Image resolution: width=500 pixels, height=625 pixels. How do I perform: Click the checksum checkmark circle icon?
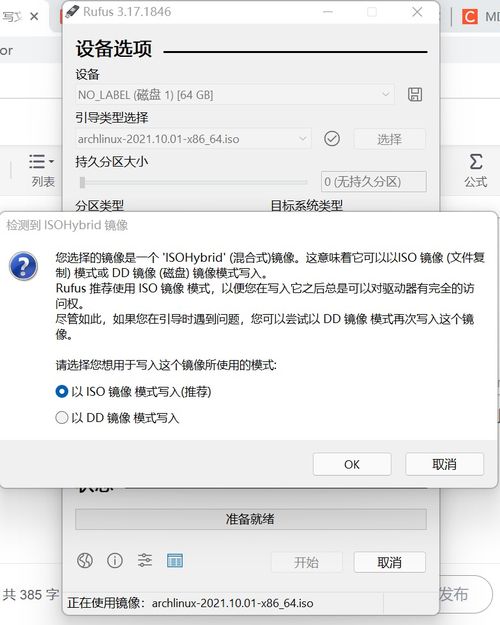point(332,139)
